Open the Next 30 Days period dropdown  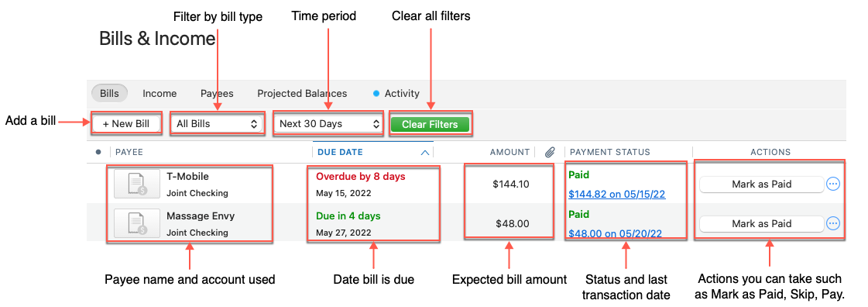[328, 124]
